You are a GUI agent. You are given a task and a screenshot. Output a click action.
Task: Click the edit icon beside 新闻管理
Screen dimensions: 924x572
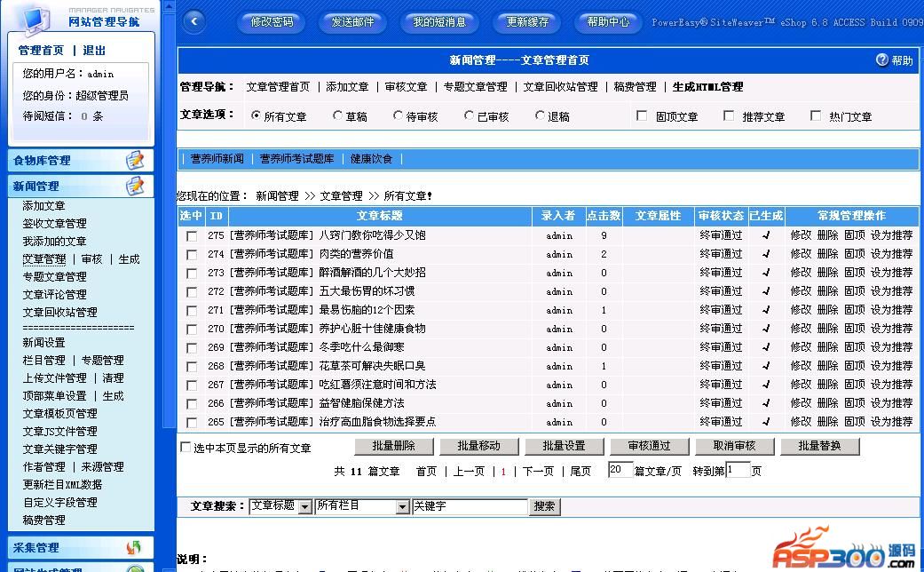(x=134, y=186)
